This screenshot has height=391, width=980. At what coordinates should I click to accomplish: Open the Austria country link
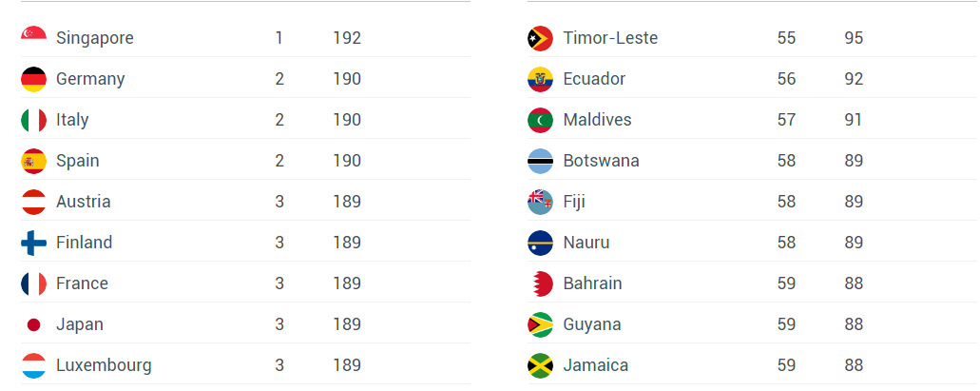[83, 202]
